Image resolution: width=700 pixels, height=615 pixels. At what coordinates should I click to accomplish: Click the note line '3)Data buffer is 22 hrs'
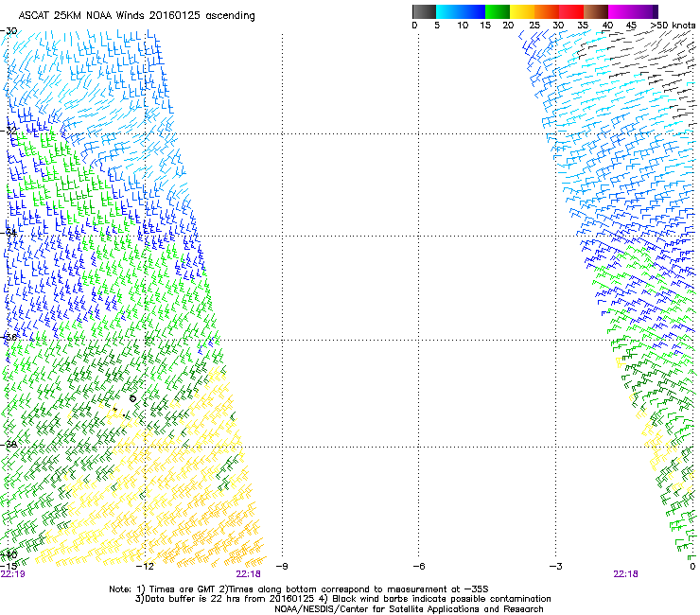[342, 599]
